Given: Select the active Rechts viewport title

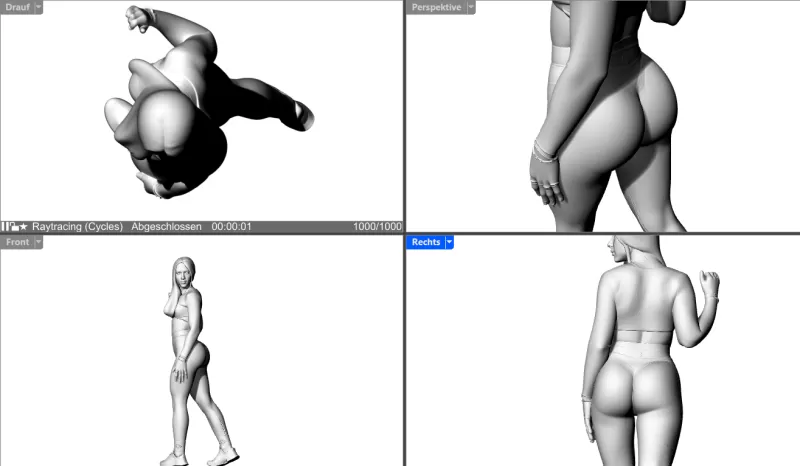Looking at the screenshot, I should click(426, 242).
